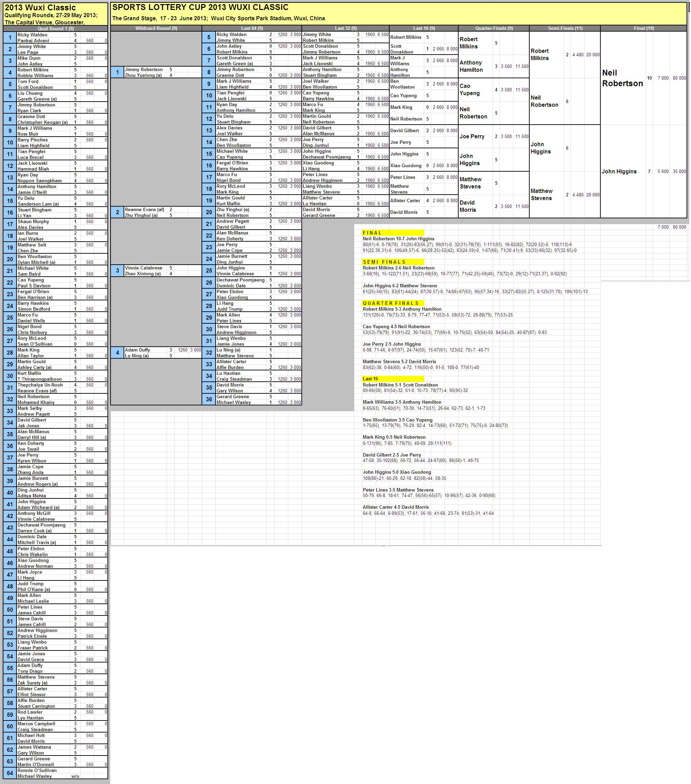Click the 'Last 16 (9)' column header
691x784 pixels.
tap(424, 28)
